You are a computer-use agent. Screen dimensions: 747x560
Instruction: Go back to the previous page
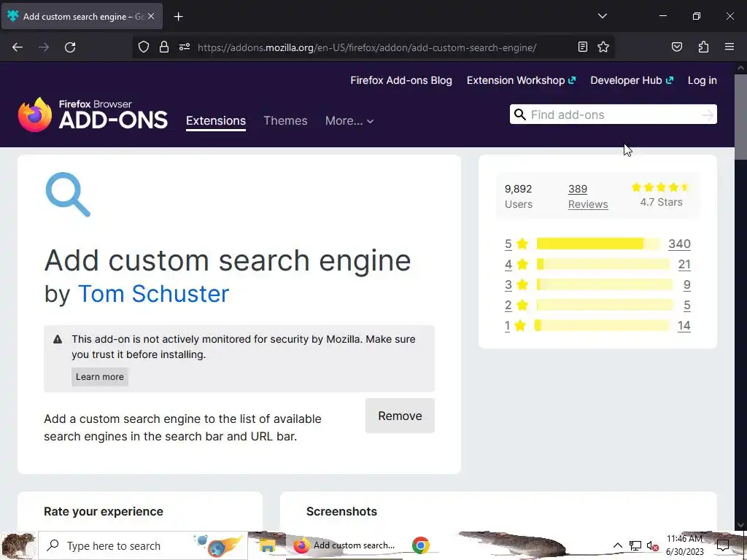pos(18,47)
